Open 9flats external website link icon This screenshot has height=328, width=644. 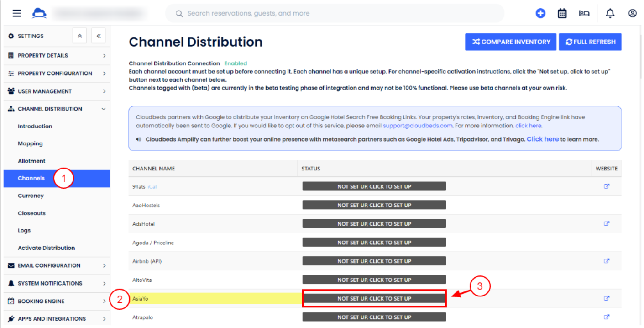coord(607,186)
